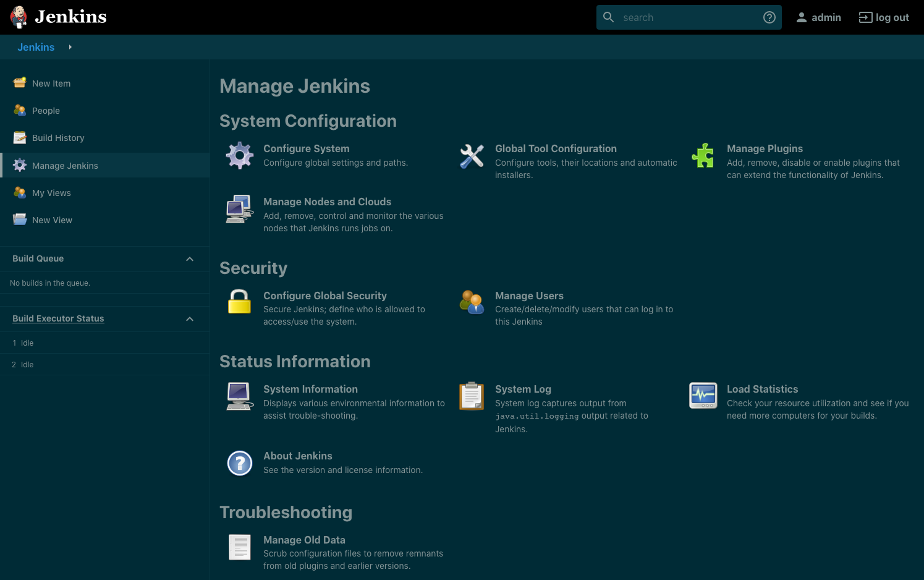Viewport: 924px width, 580px height.
Task: Open Load Statistics
Action: click(762, 389)
